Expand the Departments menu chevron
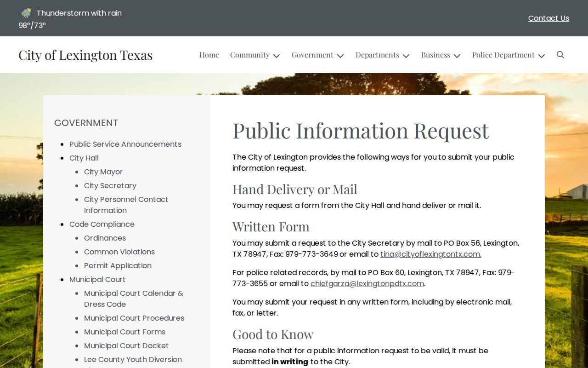588x368 pixels. (x=406, y=56)
